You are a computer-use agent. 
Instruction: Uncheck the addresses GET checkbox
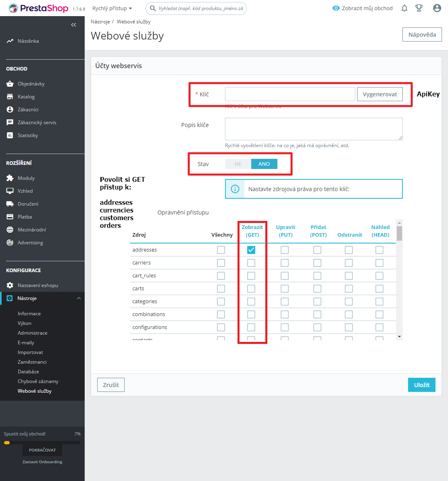click(x=251, y=250)
